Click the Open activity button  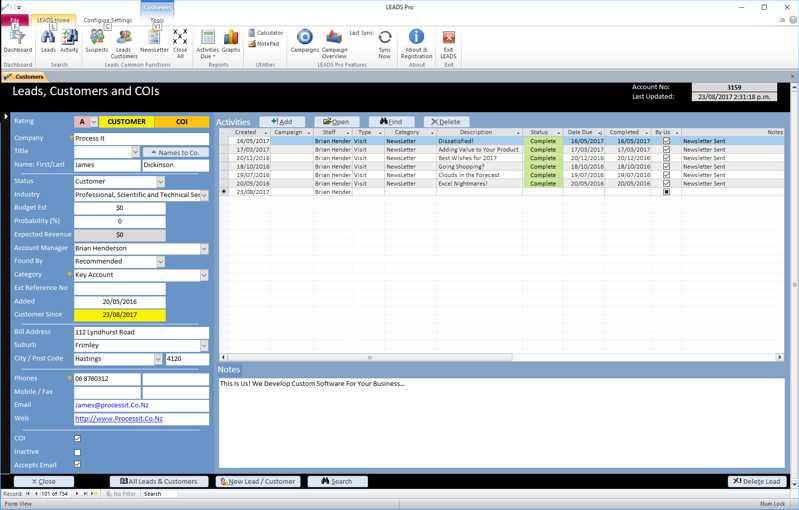336,122
